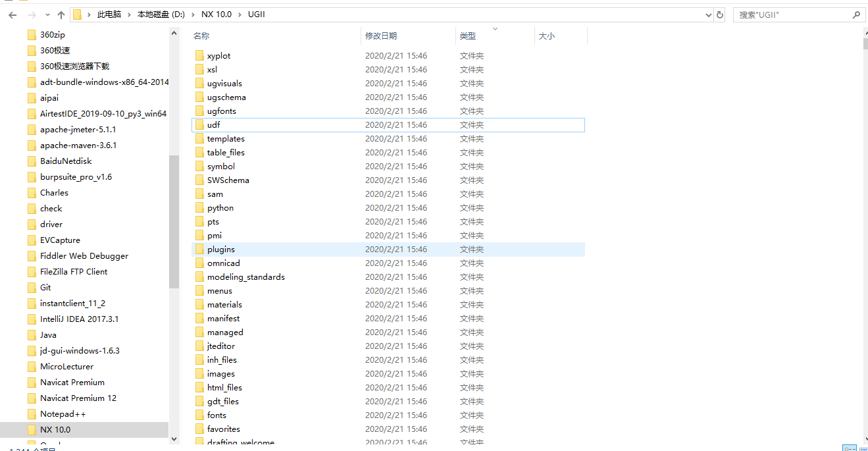Open Navicat Premium 12 tree folder

(x=78, y=398)
